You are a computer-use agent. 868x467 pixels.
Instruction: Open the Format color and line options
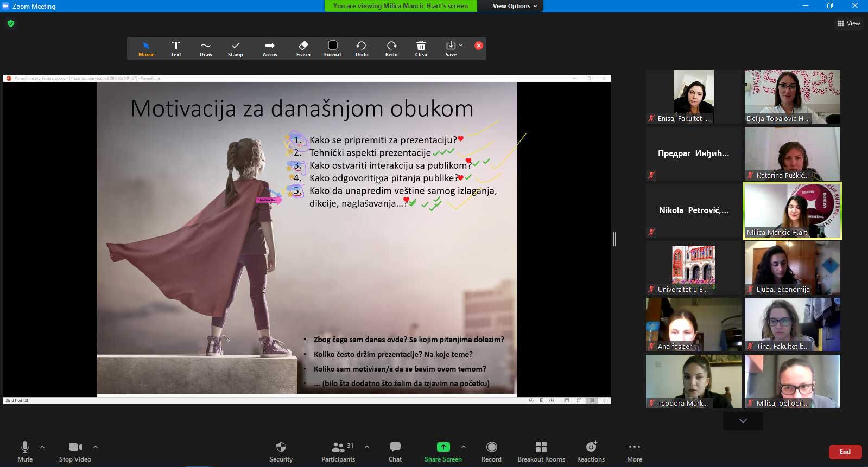[333, 48]
